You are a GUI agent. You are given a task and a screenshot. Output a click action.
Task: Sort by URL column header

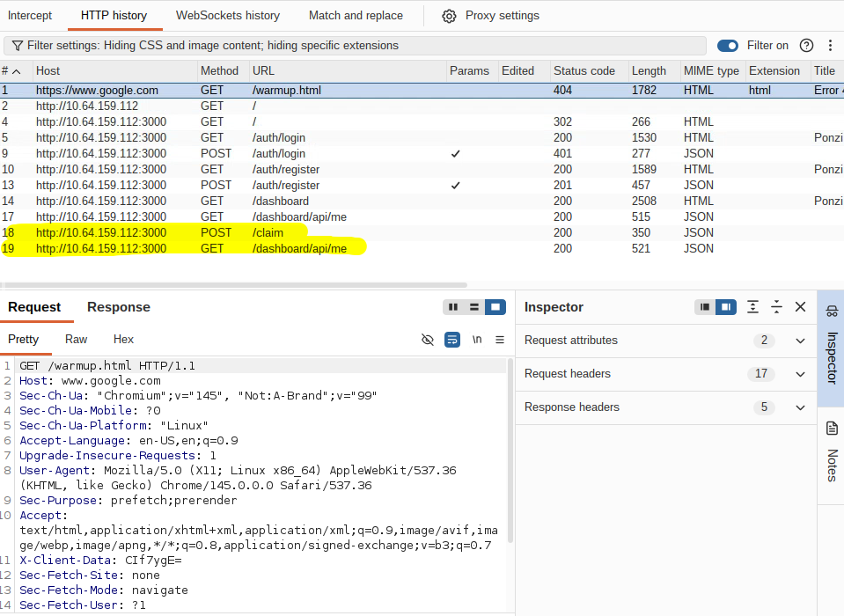348,71
